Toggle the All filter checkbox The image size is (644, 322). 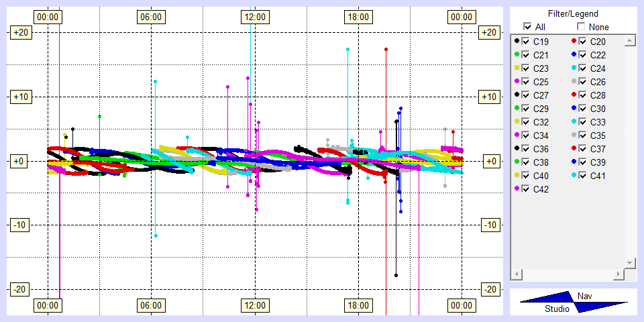point(527,27)
